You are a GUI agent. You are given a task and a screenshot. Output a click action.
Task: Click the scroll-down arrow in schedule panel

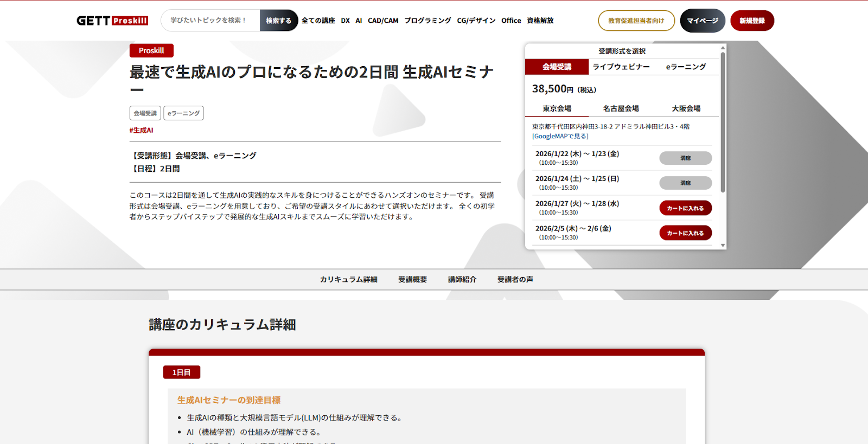click(x=723, y=246)
